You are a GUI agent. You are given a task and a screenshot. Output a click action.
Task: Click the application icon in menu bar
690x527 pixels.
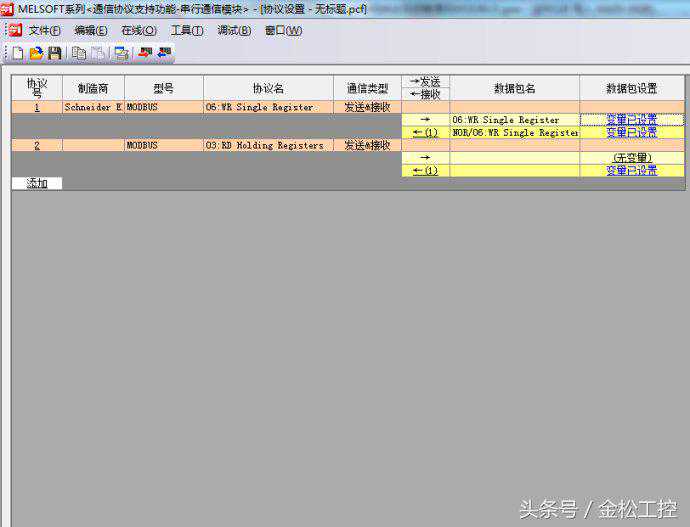coord(14,30)
